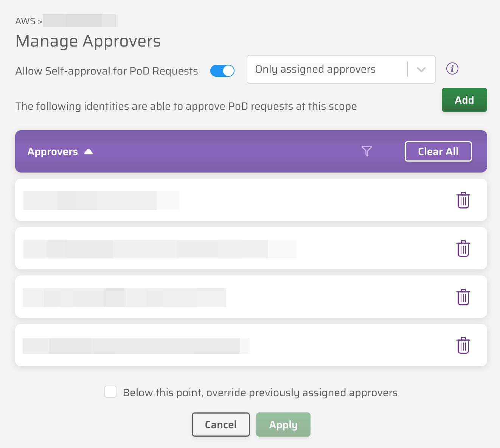Disable Allow Self-approval for PoD Requests

[222, 71]
